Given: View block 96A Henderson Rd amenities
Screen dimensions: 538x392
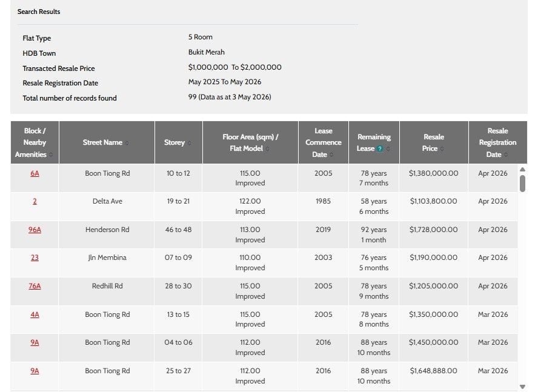Looking at the screenshot, I should tap(35, 230).
